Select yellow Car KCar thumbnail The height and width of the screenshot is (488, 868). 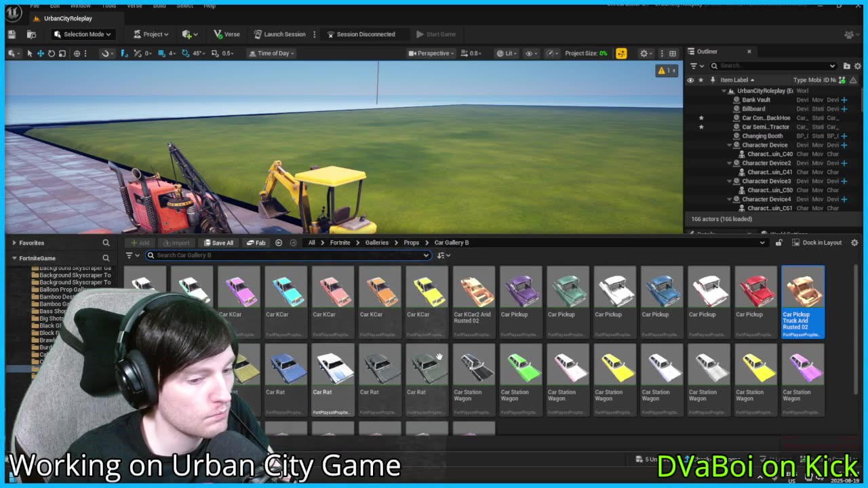[427, 302]
